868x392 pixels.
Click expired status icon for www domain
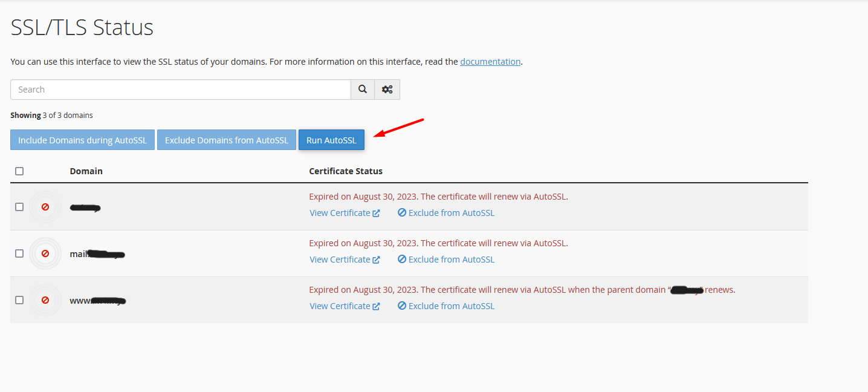(x=45, y=300)
